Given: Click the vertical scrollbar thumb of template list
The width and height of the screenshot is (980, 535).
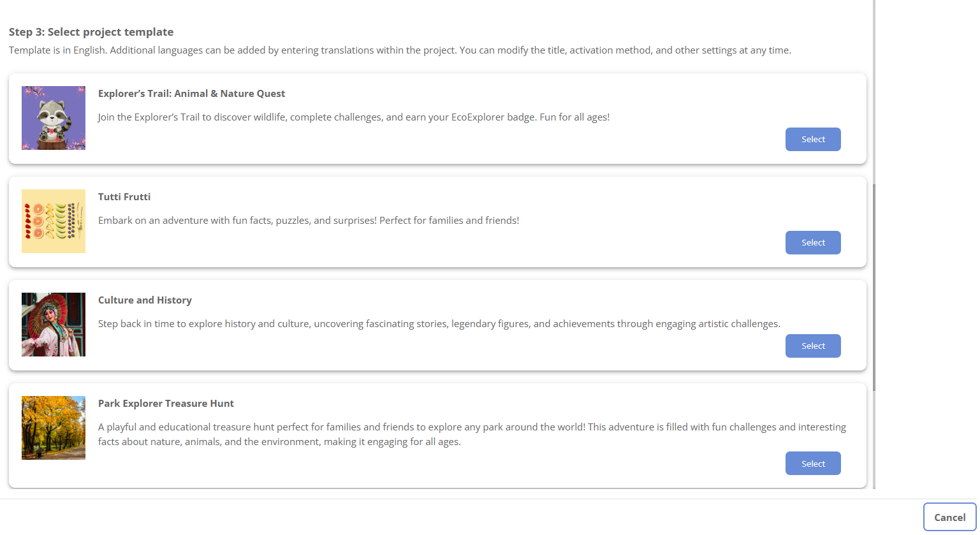Looking at the screenshot, I should click(874, 287).
